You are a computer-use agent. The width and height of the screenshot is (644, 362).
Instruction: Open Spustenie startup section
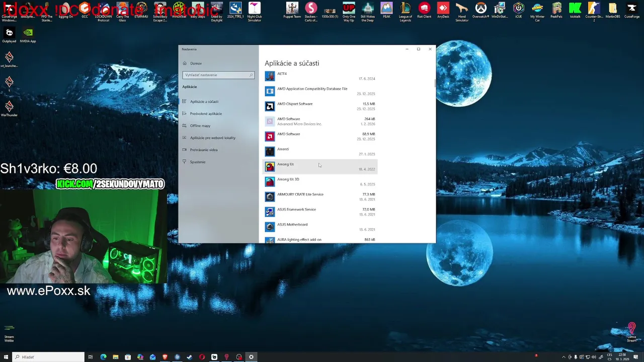pyautogui.click(x=218, y=162)
